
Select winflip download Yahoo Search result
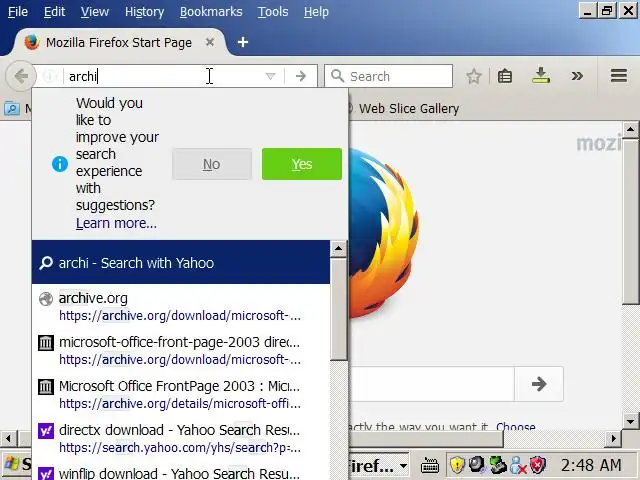coord(181,473)
